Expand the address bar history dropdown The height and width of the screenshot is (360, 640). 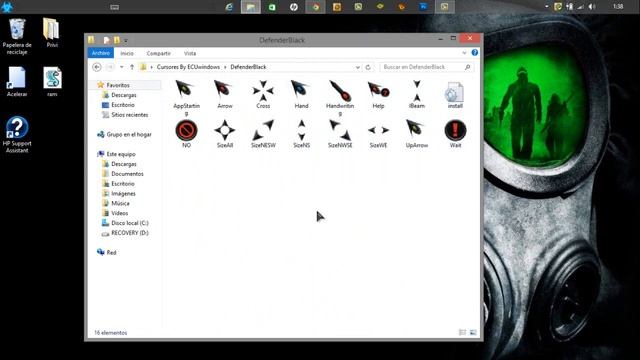click(358, 67)
